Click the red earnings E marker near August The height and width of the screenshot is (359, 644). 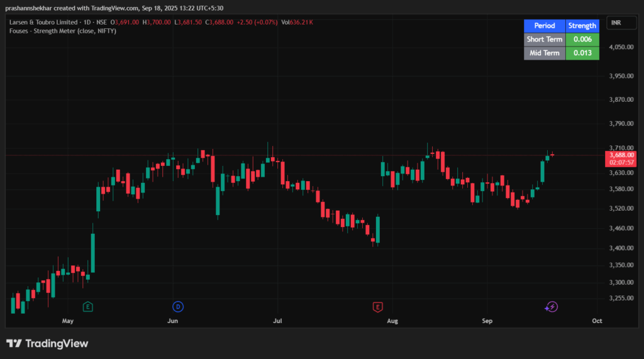(x=377, y=307)
